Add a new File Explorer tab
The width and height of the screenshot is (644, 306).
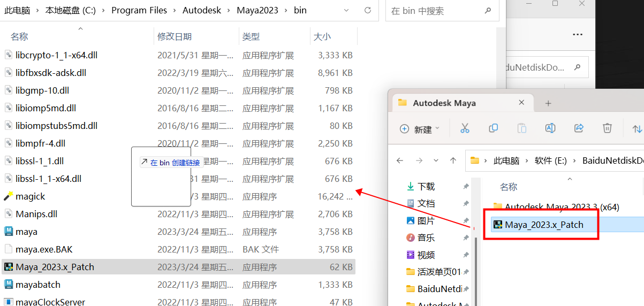(x=548, y=103)
